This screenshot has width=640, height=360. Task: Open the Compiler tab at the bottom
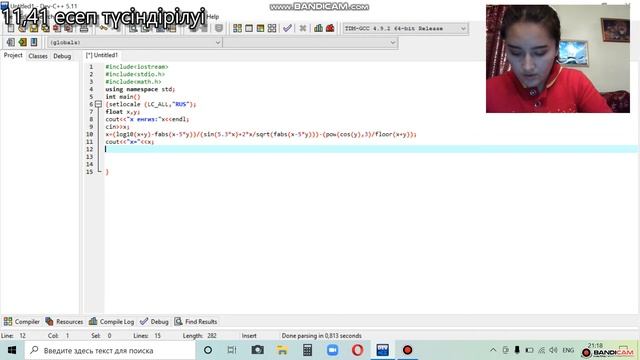tap(22, 322)
